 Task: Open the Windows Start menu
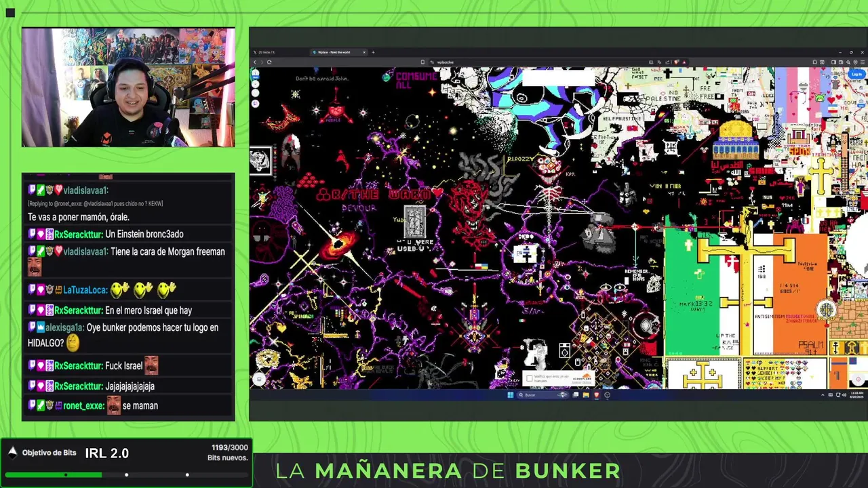(x=511, y=394)
